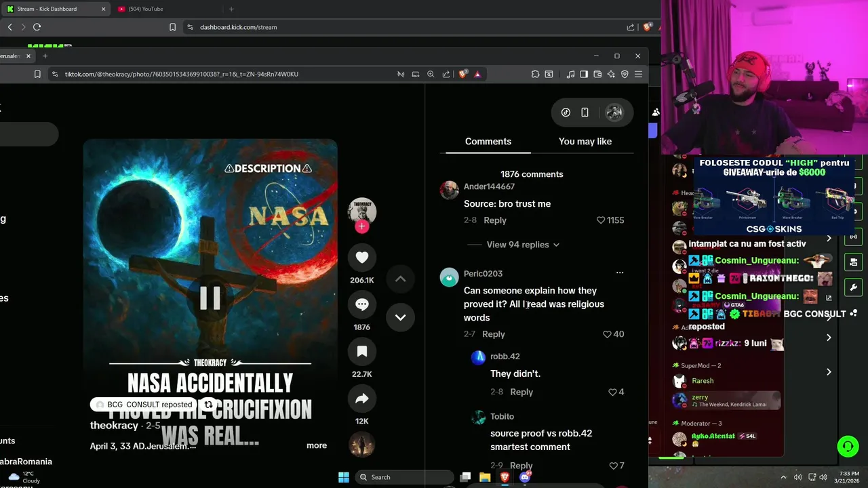Image resolution: width=868 pixels, height=488 pixels.
Task: Go to the previous post with the up arrow
Action: point(400,279)
